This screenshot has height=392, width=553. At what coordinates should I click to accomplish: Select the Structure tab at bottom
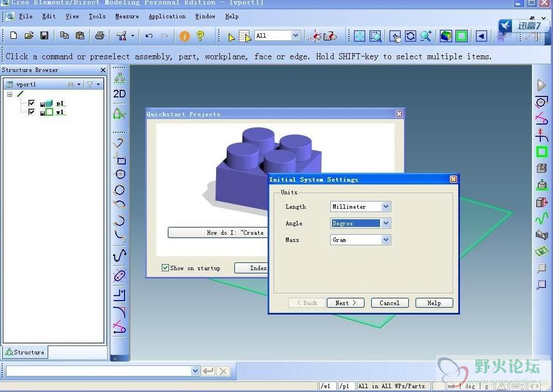(25, 352)
